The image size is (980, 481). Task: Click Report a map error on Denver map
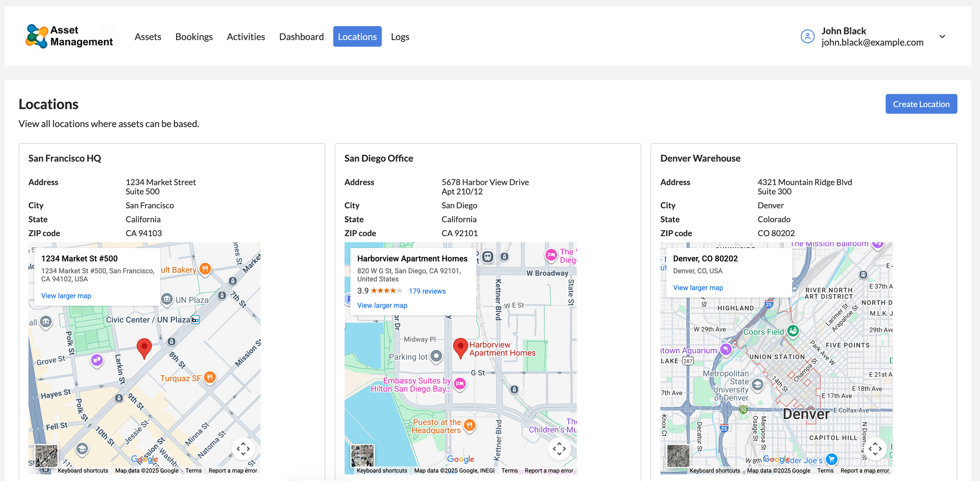pos(865,470)
